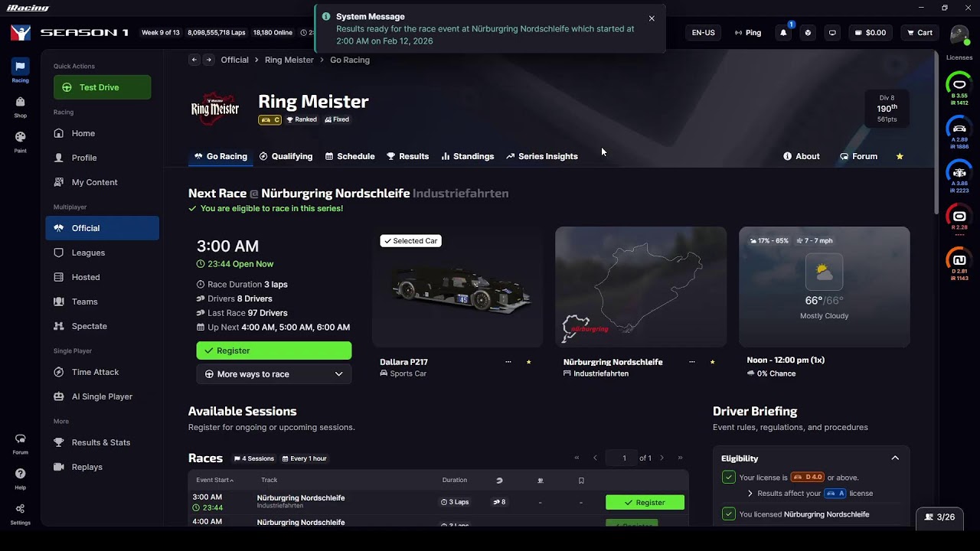Open the Cart button
Viewport: 980px width, 551px height.
[x=920, y=33]
